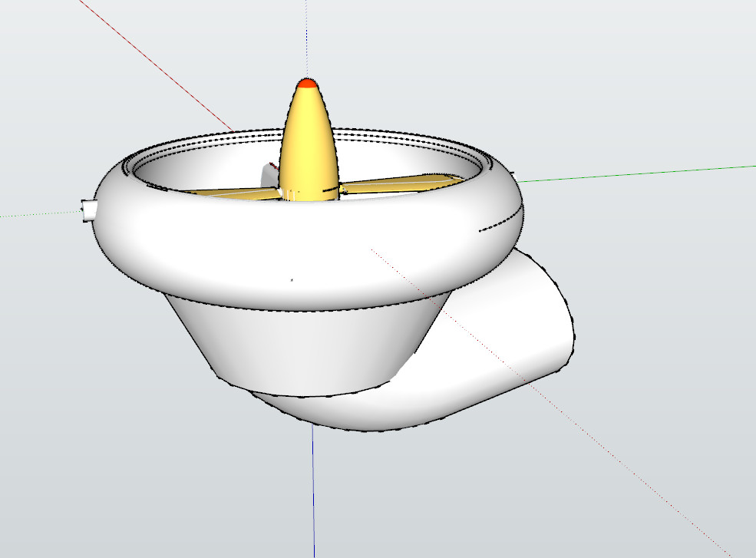The width and height of the screenshot is (756, 558).
Task: Select the small white stub on ring's left side
Action: (x=89, y=211)
